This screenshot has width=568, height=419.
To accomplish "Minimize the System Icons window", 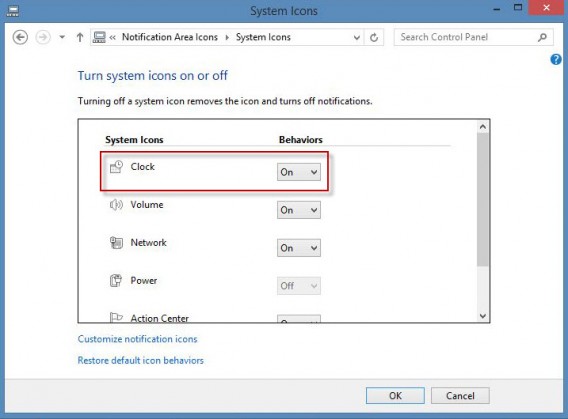I will 497,9.
